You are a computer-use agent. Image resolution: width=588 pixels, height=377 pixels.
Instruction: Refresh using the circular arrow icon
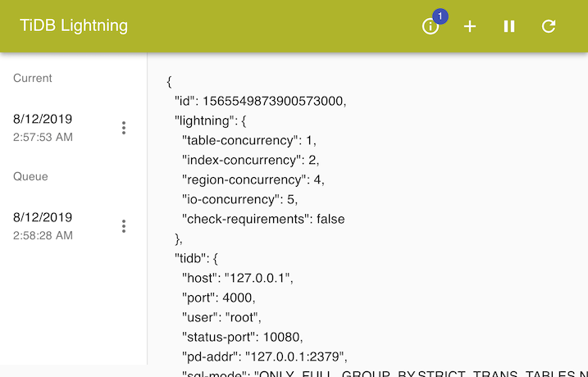549,26
